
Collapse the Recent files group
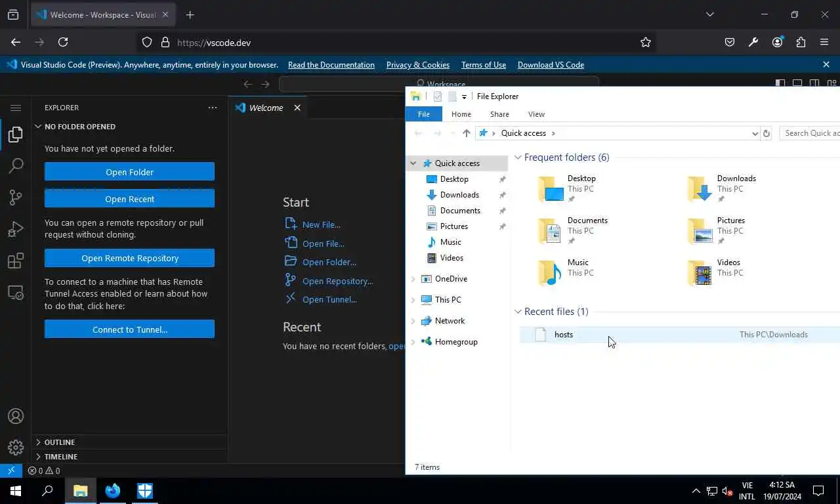point(518,312)
